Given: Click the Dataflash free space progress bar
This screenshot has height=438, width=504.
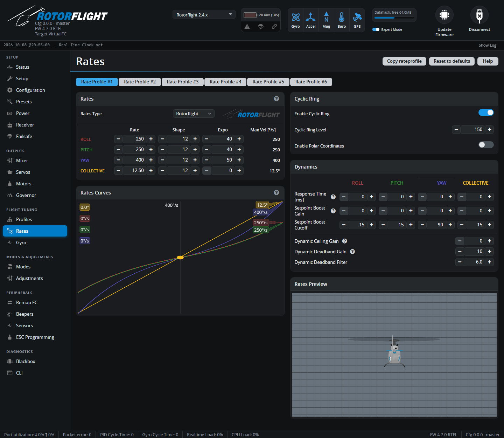Looking at the screenshot, I should click(394, 18).
